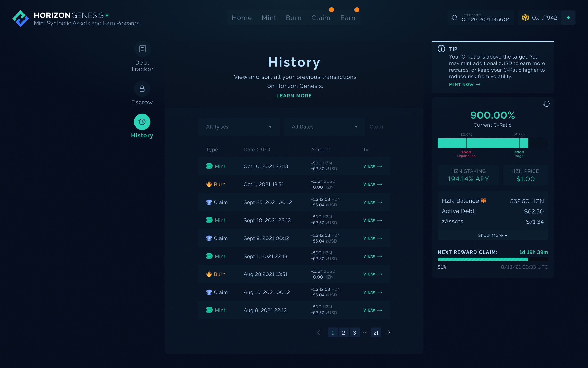Open the Horizon Genesis network dropdown arrow
588x368 pixels.
pos(107,15)
